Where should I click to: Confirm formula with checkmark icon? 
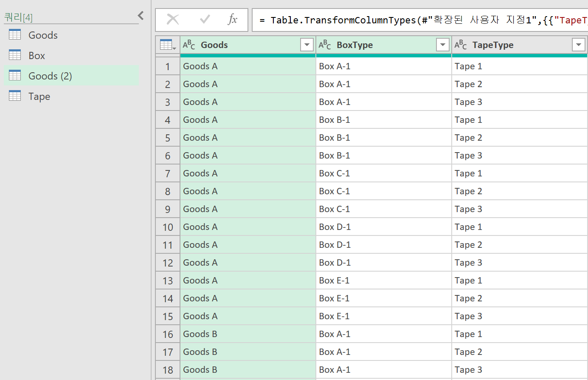click(x=205, y=19)
